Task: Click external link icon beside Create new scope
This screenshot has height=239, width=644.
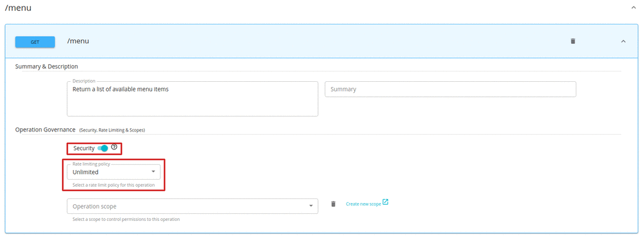Action: [385, 202]
